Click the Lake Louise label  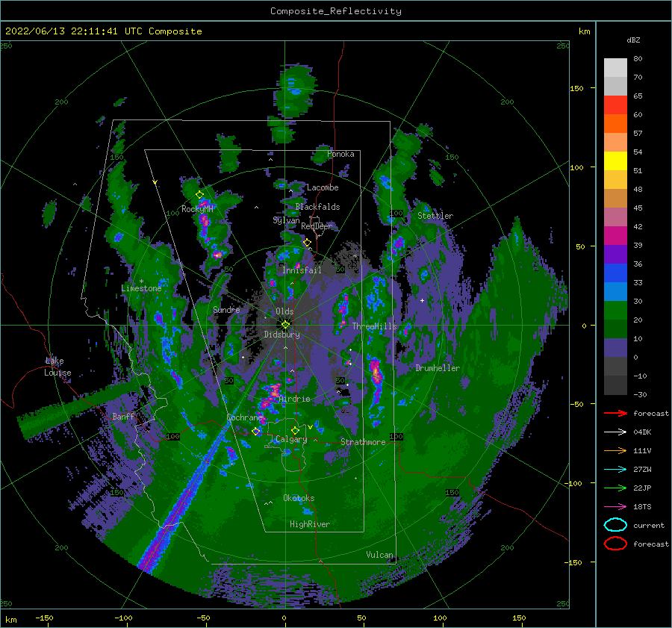click(57, 367)
